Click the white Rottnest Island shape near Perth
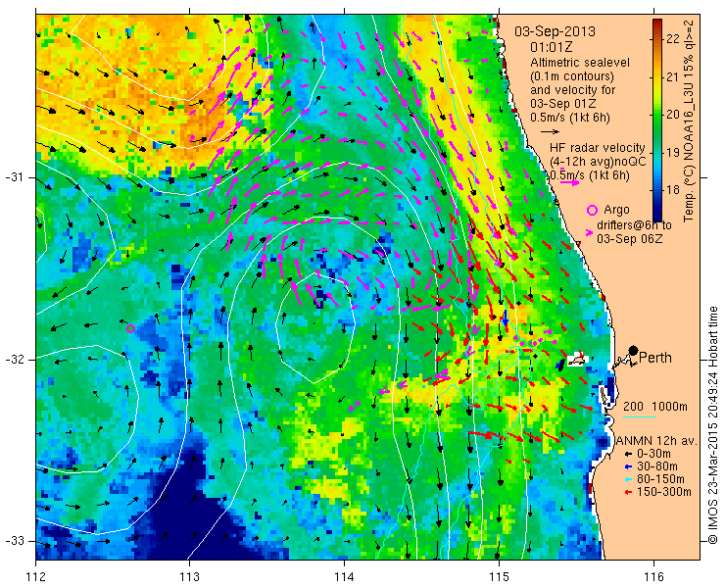This screenshot has width=725, height=588. tap(577, 359)
